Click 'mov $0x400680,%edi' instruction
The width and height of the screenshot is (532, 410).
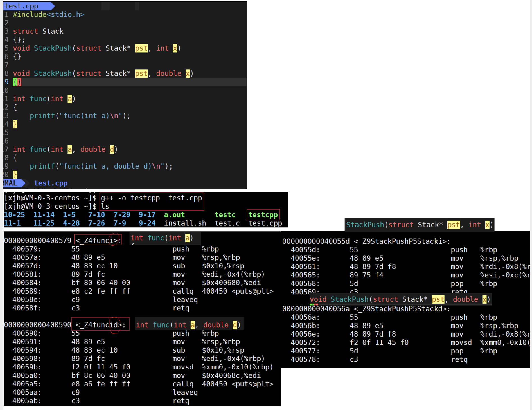[217, 283]
